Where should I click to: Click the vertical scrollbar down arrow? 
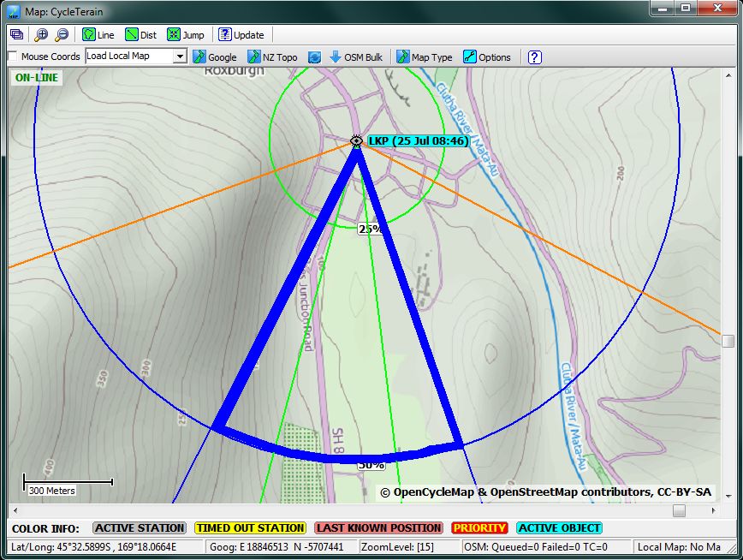pyautogui.click(x=728, y=496)
